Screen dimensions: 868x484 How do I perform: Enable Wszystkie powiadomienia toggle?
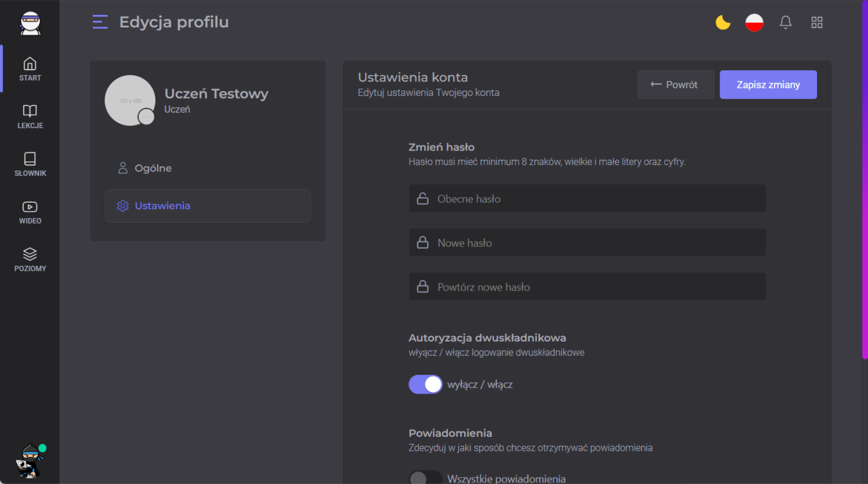[425, 478]
